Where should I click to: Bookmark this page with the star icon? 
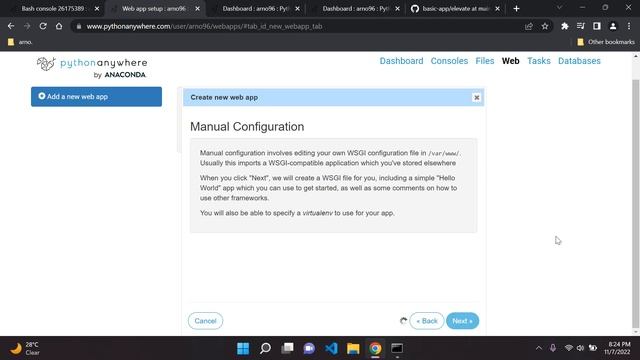click(545, 26)
